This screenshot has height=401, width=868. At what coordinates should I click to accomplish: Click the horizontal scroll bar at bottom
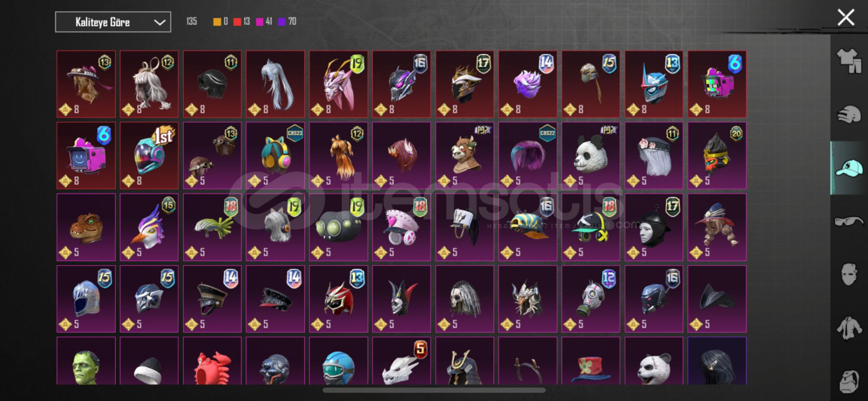pyautogui.click(x=434, y=390)
